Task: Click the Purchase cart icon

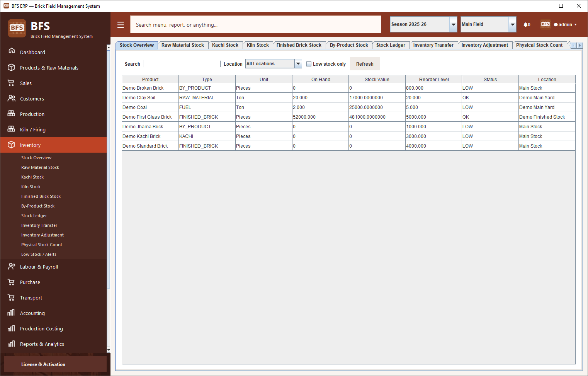Action: point(12,282)
